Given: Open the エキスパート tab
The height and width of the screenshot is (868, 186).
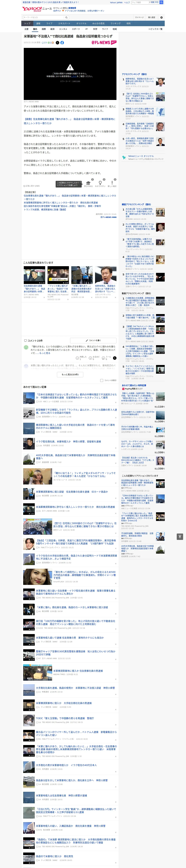Looking at the screenshot, I should coord(64,24).
